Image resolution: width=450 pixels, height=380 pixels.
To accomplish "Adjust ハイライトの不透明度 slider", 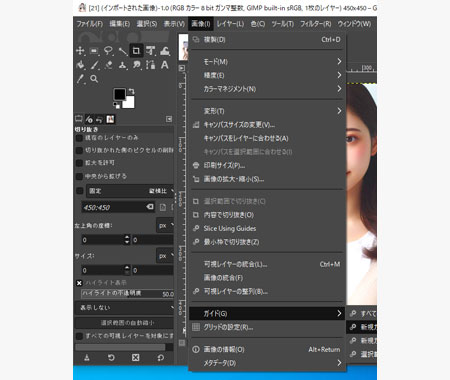I will 128,294.
